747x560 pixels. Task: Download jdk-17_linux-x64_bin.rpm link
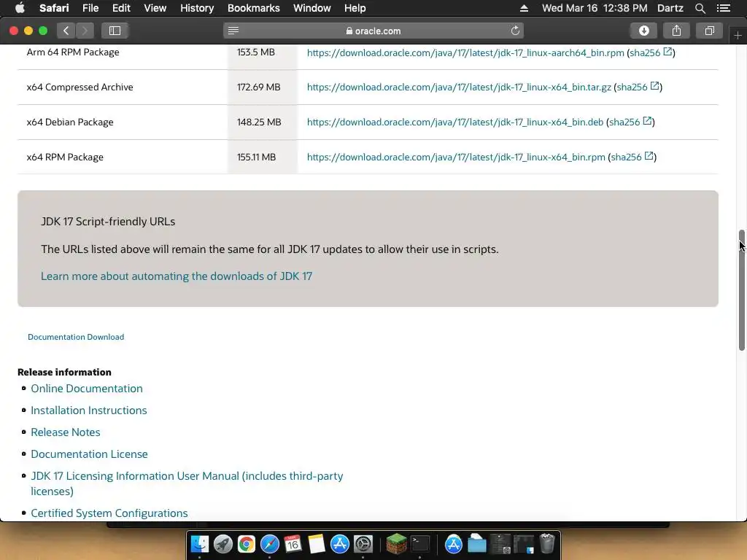456,157
